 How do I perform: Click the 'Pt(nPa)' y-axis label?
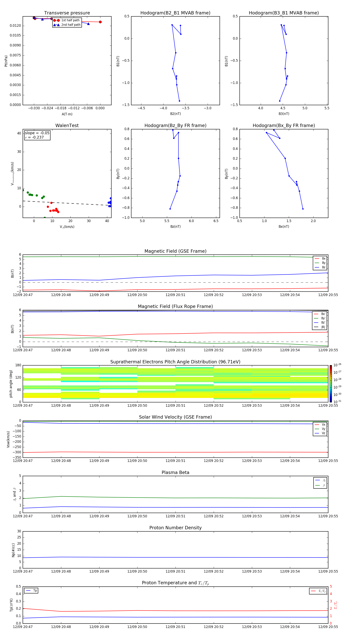6,61
